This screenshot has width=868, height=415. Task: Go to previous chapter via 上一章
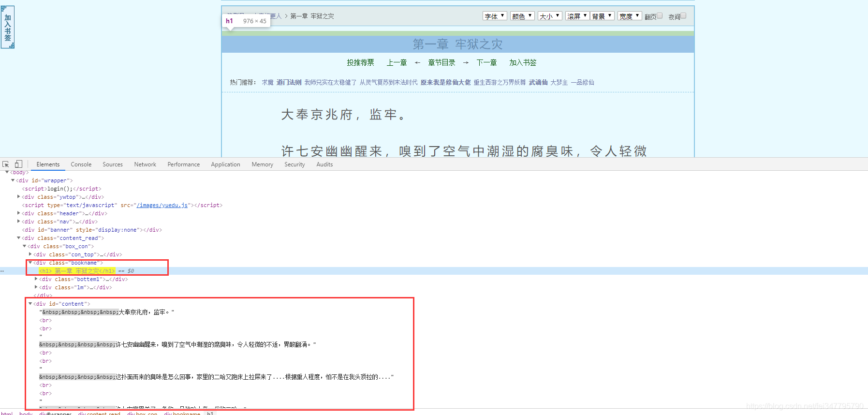coord(397,62)
